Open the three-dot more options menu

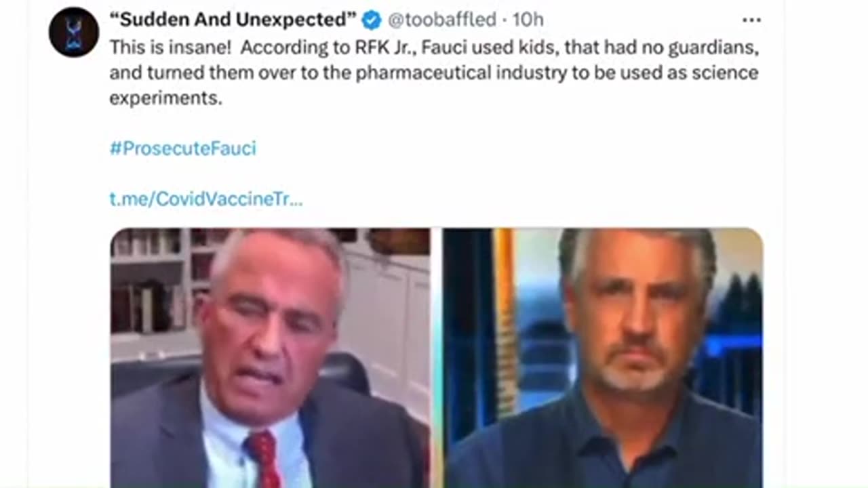pyautogui.click(x=751, y=20)
